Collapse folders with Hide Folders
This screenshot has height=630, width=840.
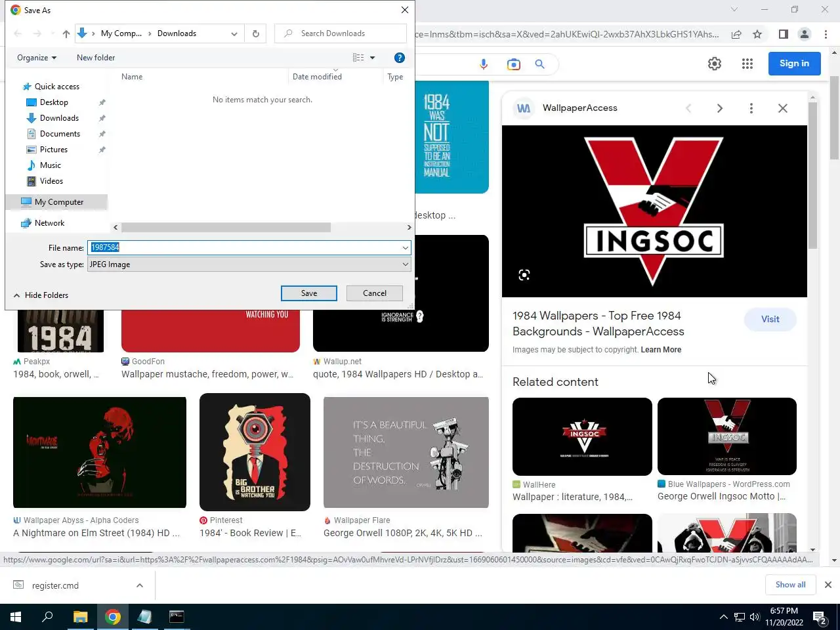[x=41, y=295]
